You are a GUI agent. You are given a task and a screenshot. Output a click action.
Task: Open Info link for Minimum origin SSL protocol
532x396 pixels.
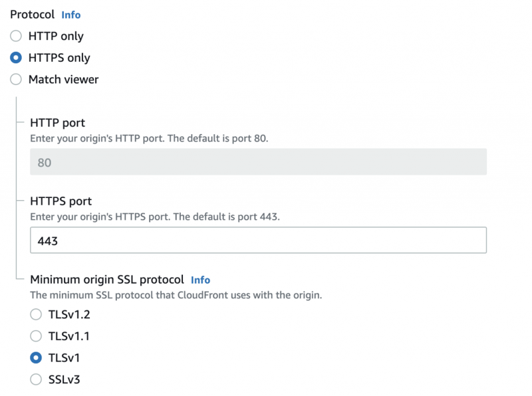pyautogui.click(x=200, y=280)
